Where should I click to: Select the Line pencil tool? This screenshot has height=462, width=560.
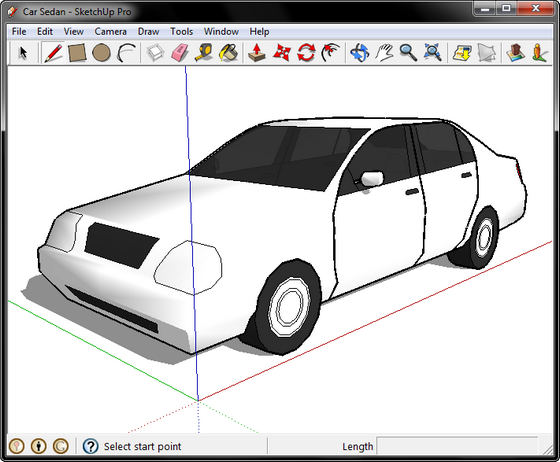click(53, 53)
